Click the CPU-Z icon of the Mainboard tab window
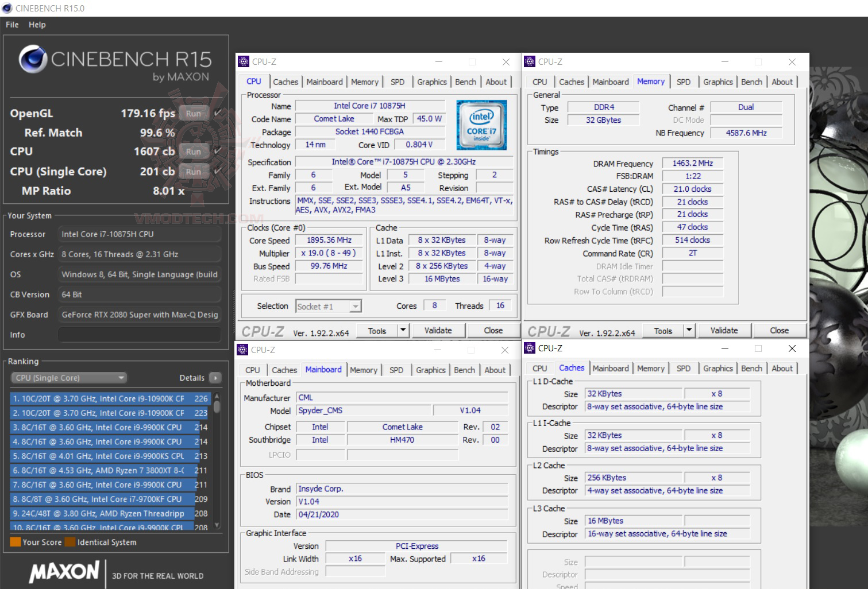 243,350
